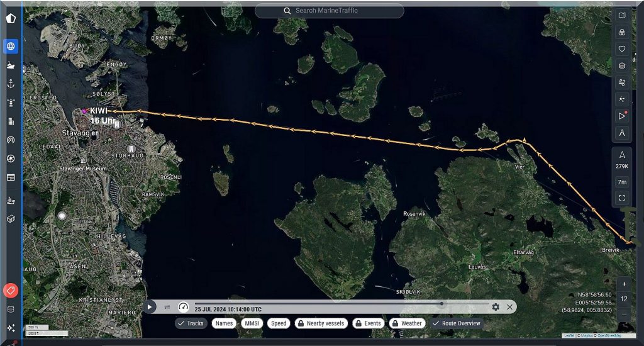The width and height of the screenshot is (644, 346).
Task: Toggle the Names display chip
Action: [225, 323]
